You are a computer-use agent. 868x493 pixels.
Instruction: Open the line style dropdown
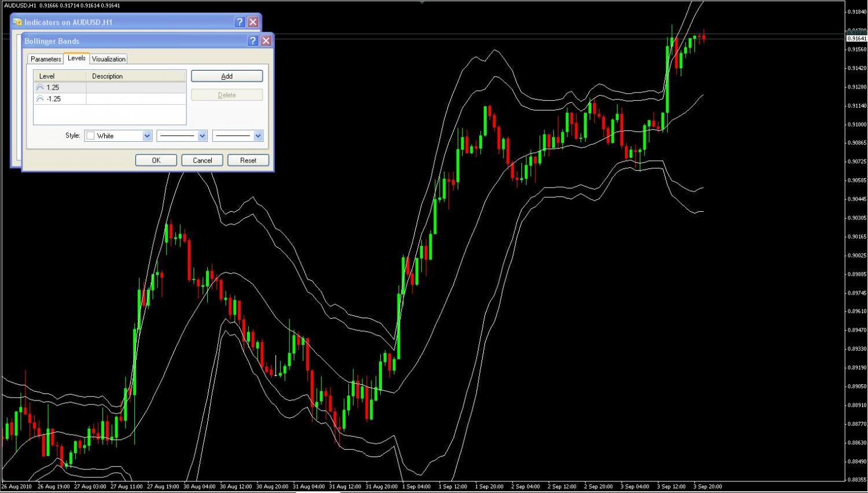coord(182,135)
